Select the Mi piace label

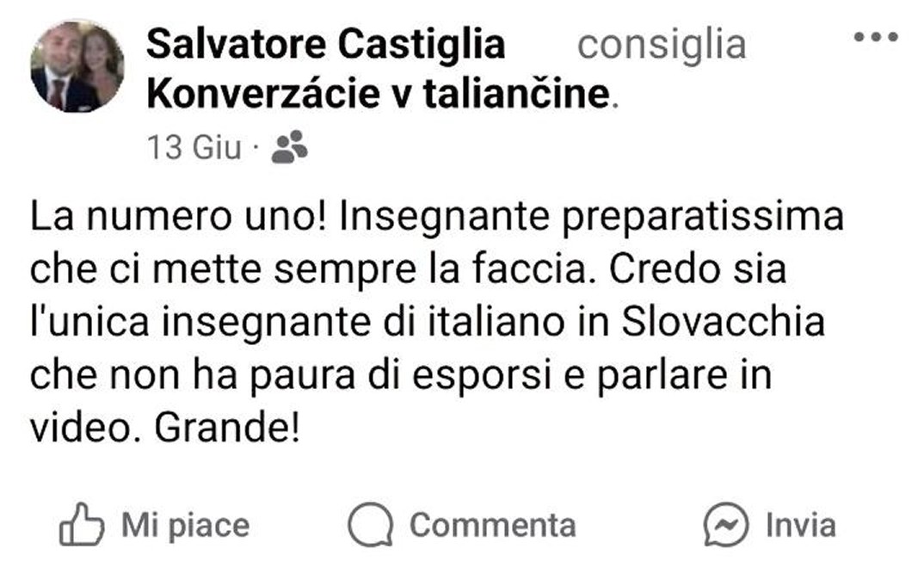[186, 525]
